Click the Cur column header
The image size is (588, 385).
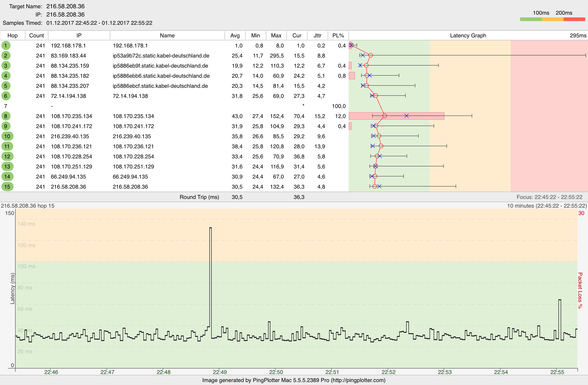point(297,35)
